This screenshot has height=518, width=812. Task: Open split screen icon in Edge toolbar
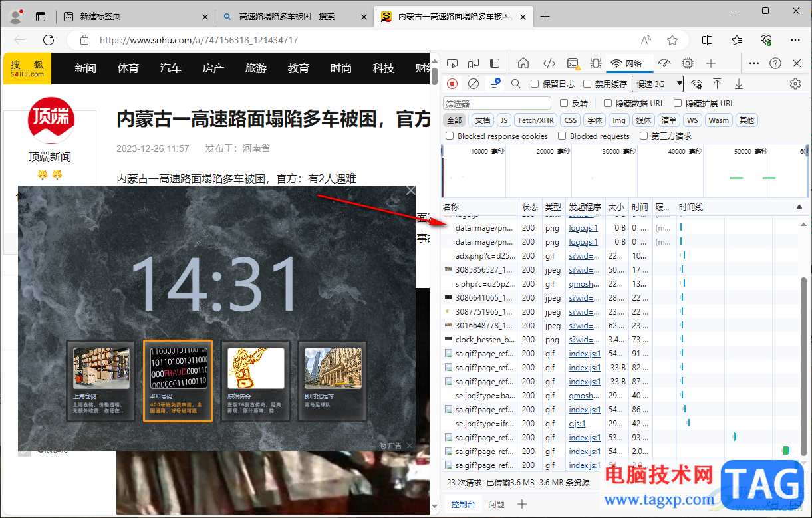click(708, 40)
